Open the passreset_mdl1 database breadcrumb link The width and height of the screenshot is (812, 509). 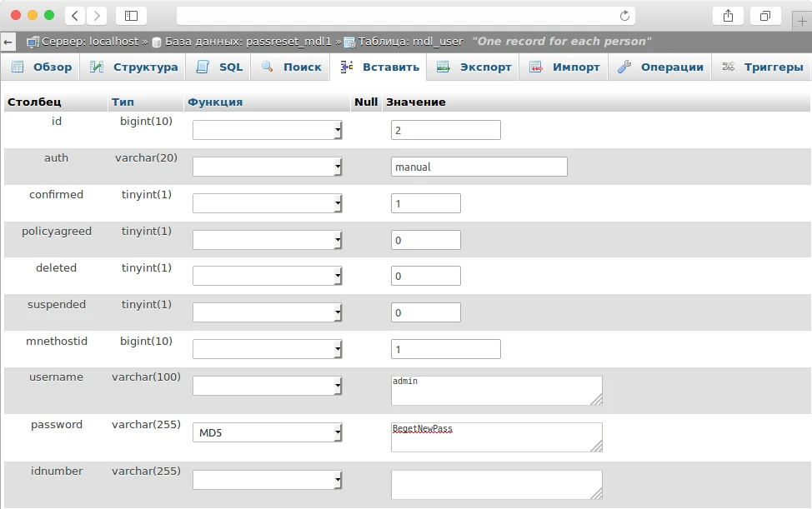247,42
